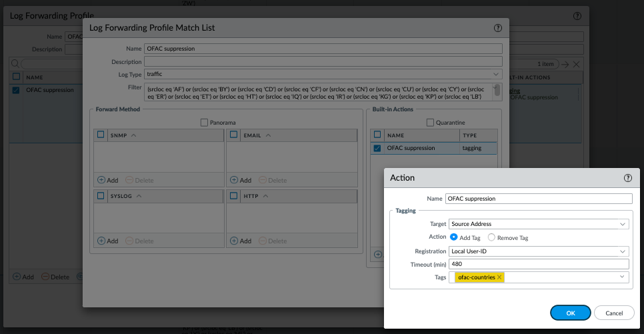Open help for Log Forwarding Profile Match List
This screenshot has height=334, width=644.
click(x=497, y=28)
